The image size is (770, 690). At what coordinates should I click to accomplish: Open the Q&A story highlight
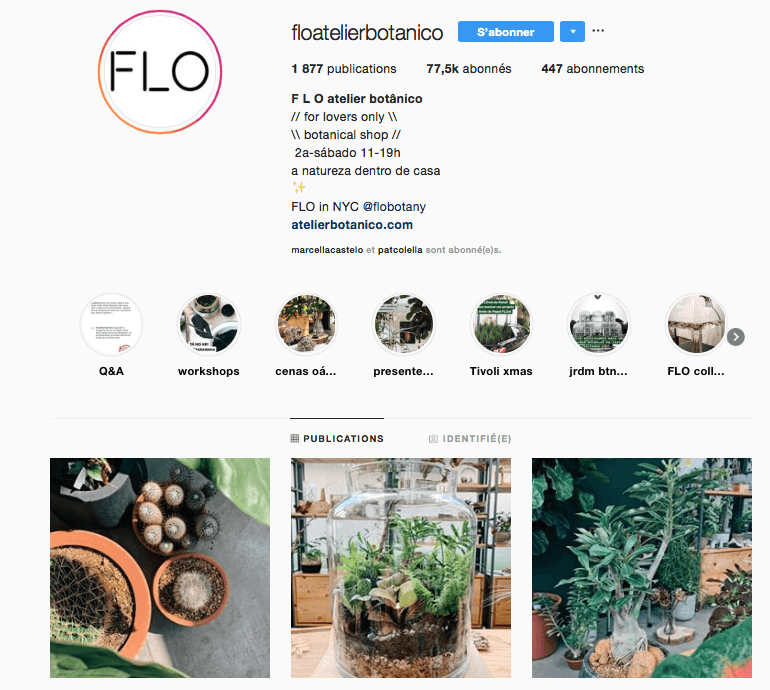(111, 324)
